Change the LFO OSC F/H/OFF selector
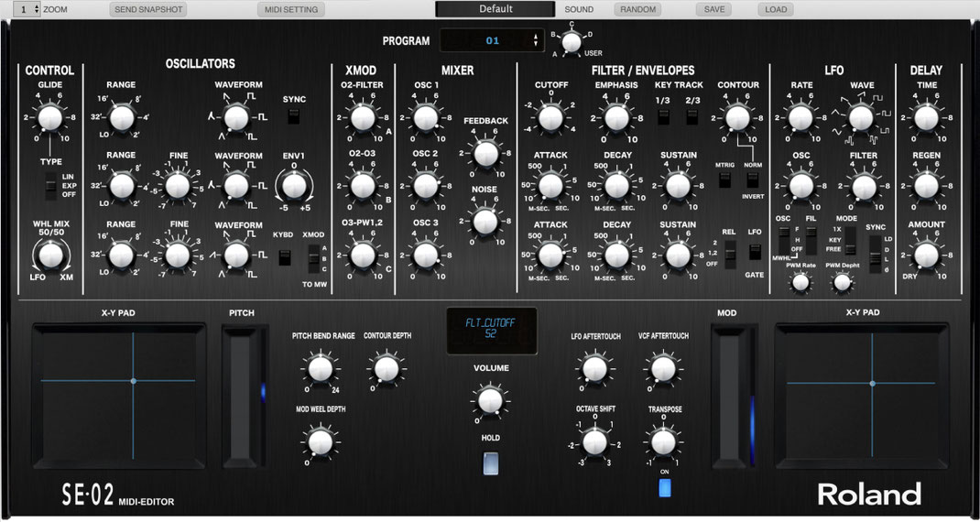The height and width of the screenshot is (522, 980). point(784,240)
